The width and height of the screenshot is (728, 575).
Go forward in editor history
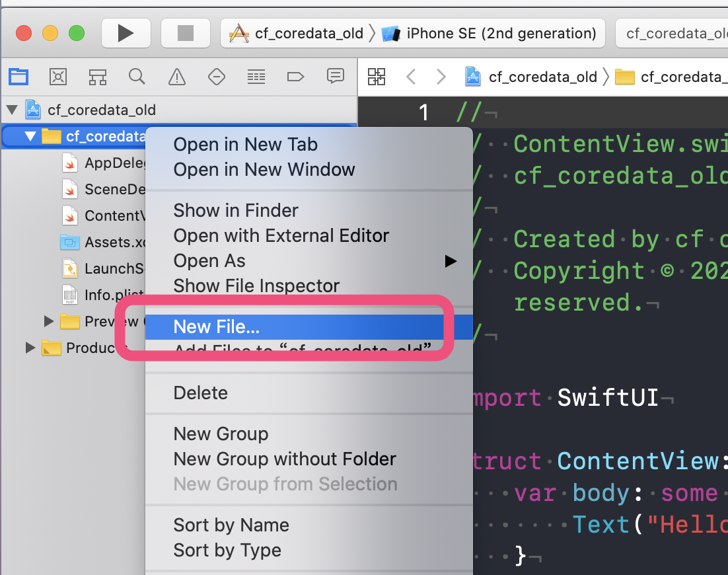441,77
